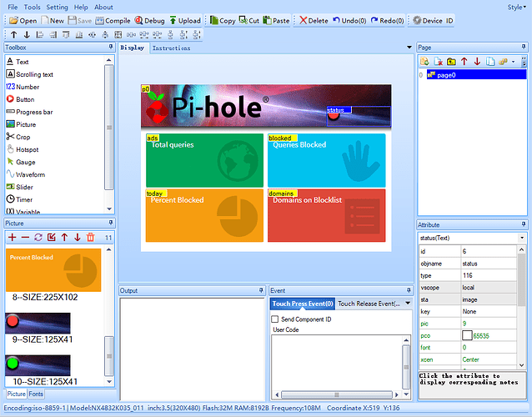532x417 pixels.
Task: Click the white pco color swatch
Action: click(467, 335)
